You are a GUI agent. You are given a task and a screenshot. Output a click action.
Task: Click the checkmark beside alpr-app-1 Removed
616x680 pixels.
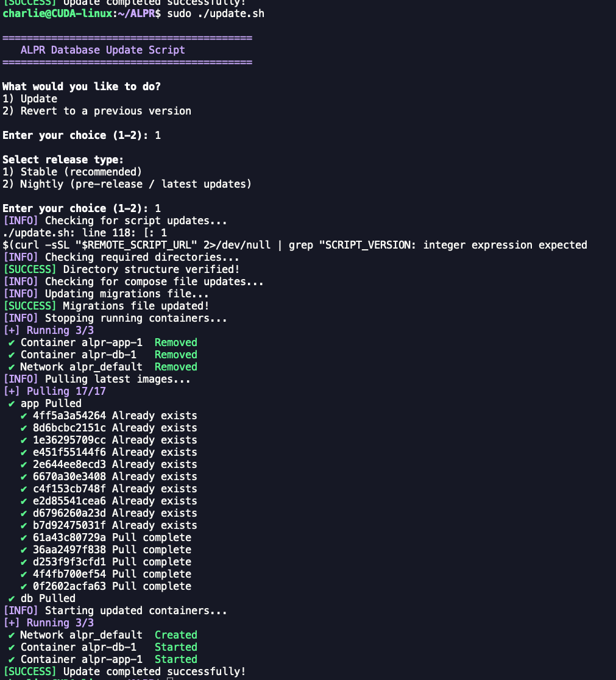(x=12, y=342)
